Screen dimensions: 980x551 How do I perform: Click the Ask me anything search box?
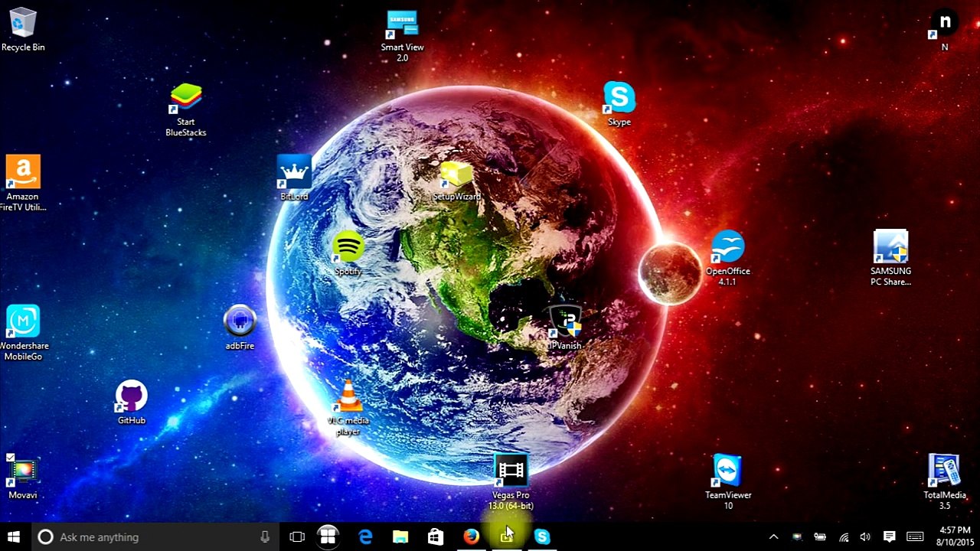(155, 537)
